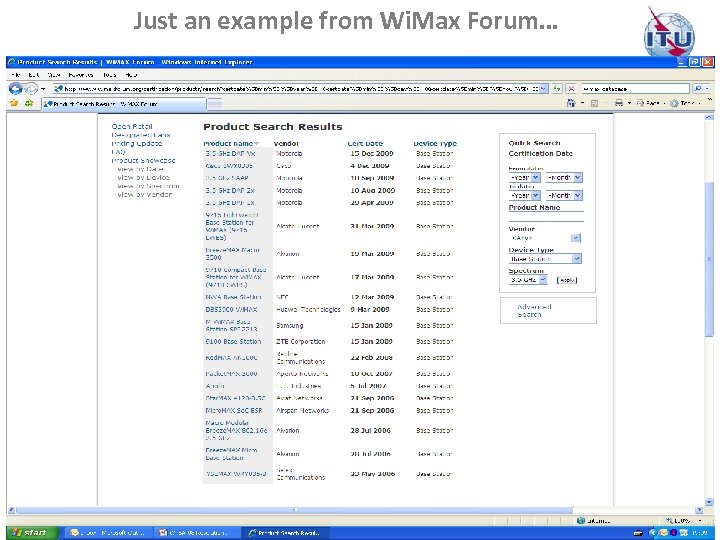Open the From date Year dropdown

pyautogui.click(x=524, y=177)
